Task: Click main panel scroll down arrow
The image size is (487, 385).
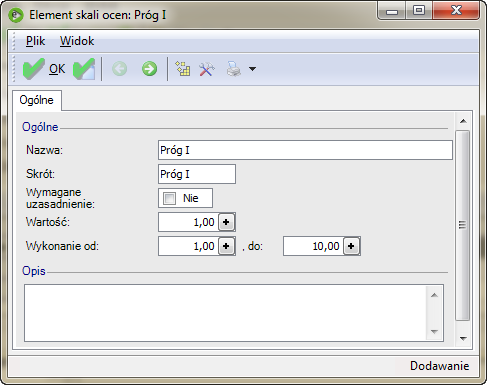Action: 463,339
